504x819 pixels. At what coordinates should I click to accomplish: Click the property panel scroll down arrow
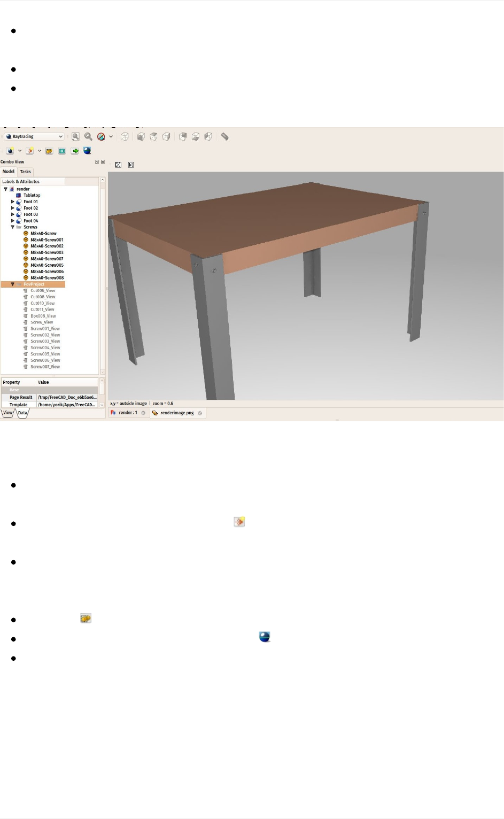point(103,405)
